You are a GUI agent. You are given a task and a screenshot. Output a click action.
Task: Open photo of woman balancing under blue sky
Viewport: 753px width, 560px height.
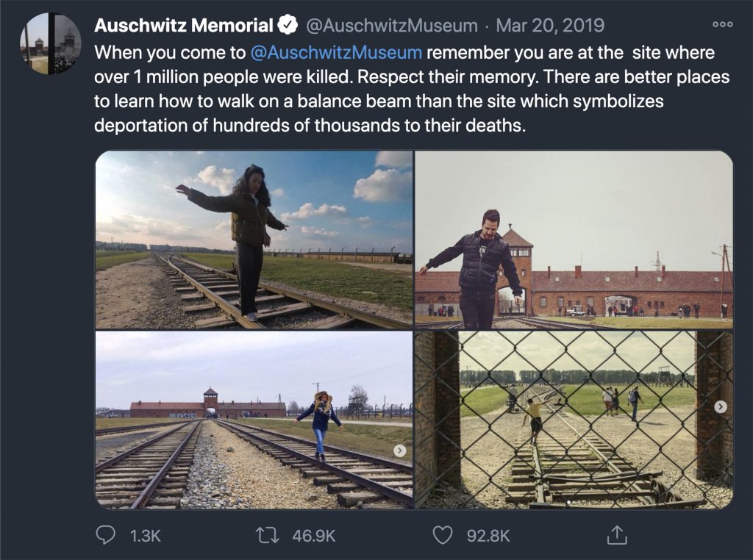click(x=254, y=240)
